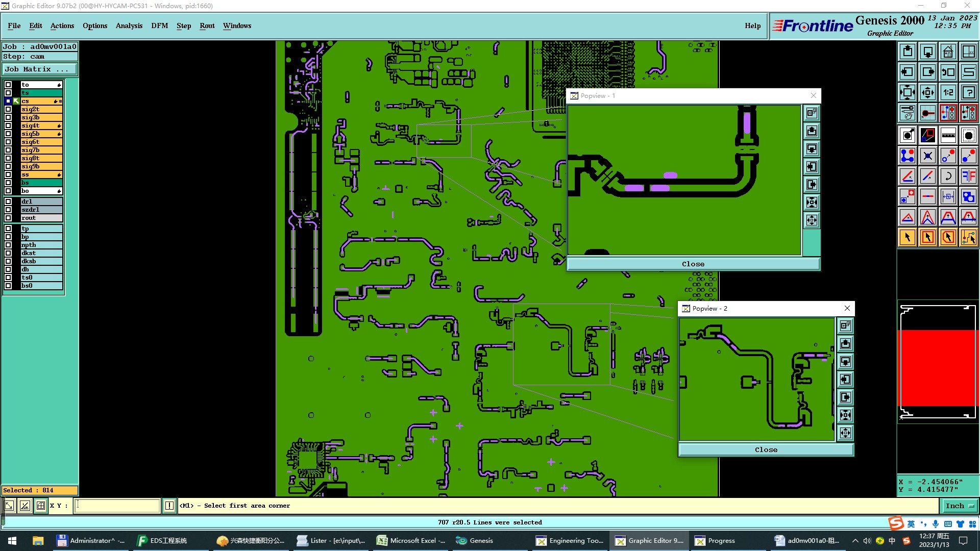
Task: Select the ruler measure tool
Action: click(948, 135)
